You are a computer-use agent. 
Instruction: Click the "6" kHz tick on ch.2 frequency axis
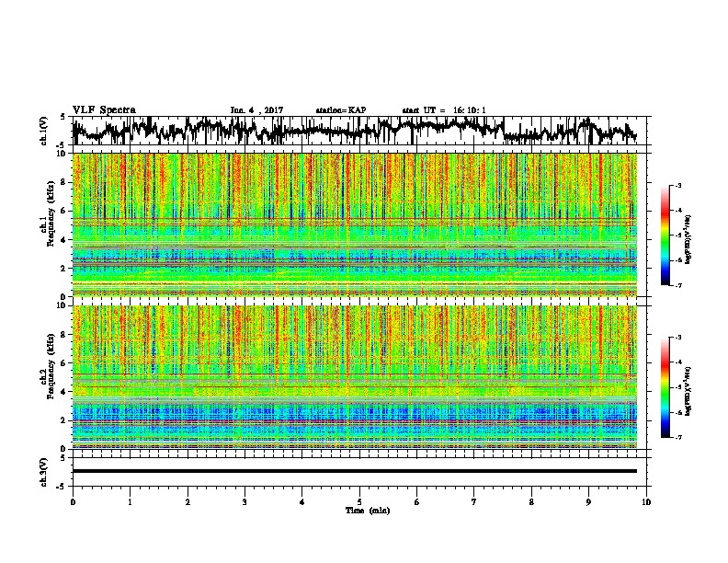64,362
